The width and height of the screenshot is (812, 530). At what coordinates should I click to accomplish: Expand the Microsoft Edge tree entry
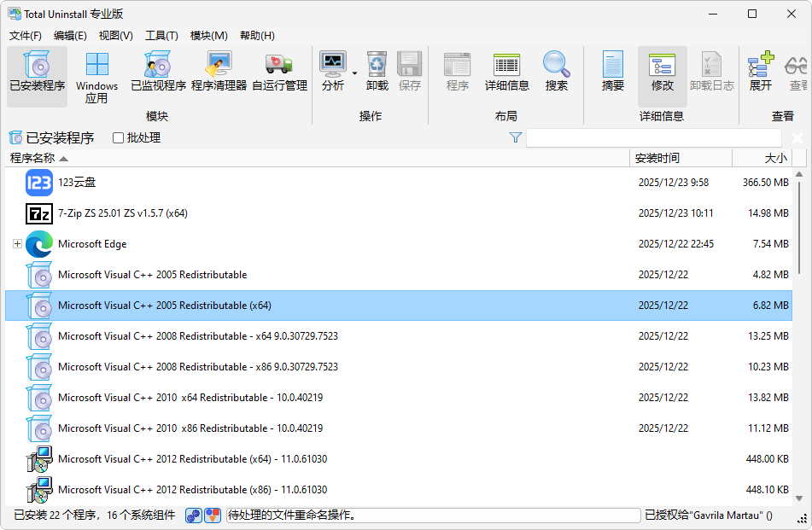(x=17, y=244)
